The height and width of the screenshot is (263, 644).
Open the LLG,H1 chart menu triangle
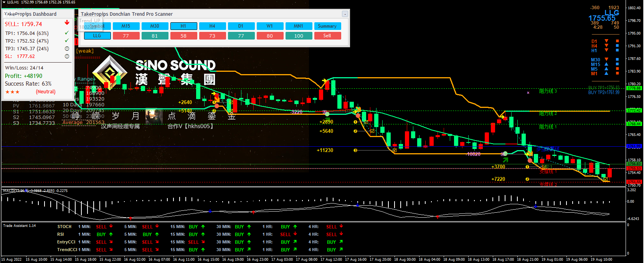[x=4, y=2]
